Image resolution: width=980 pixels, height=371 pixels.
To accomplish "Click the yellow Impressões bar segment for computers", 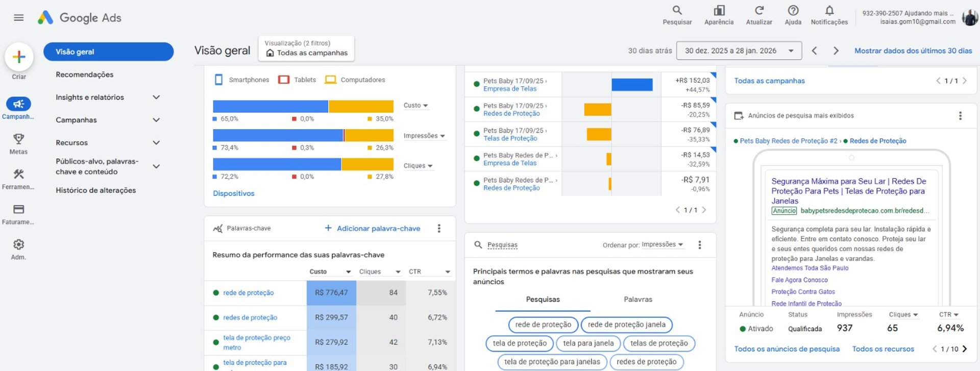I will pos(370,135).
